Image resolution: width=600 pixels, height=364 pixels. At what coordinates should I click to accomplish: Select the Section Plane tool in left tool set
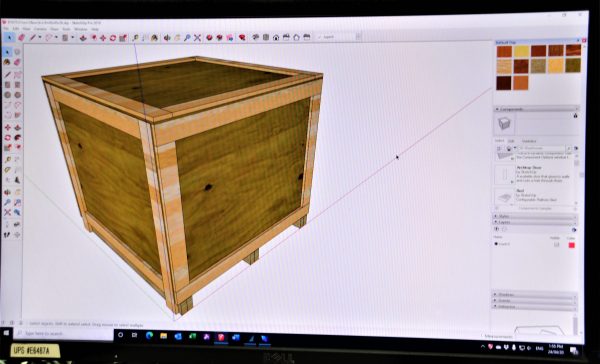(17, 235)
